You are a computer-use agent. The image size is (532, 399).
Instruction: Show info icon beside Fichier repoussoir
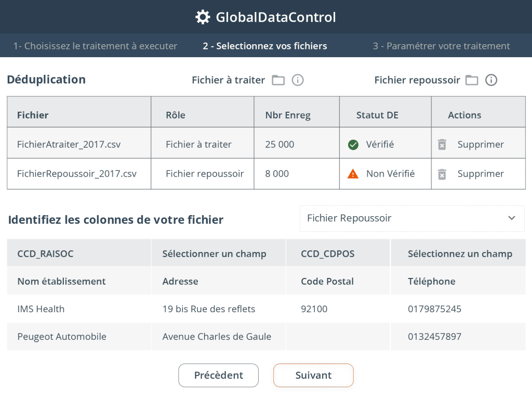click(491, 80)
